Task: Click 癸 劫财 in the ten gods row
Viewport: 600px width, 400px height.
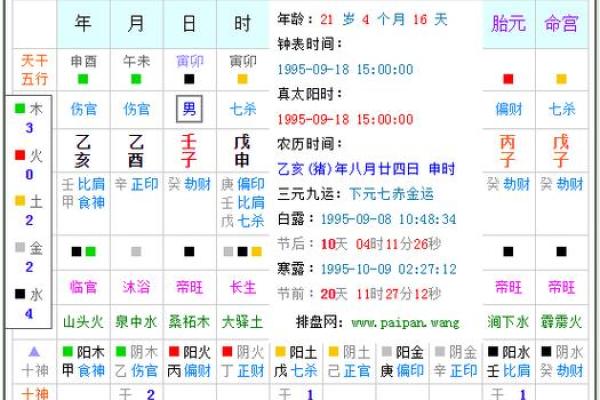Action: coord(561,371)
